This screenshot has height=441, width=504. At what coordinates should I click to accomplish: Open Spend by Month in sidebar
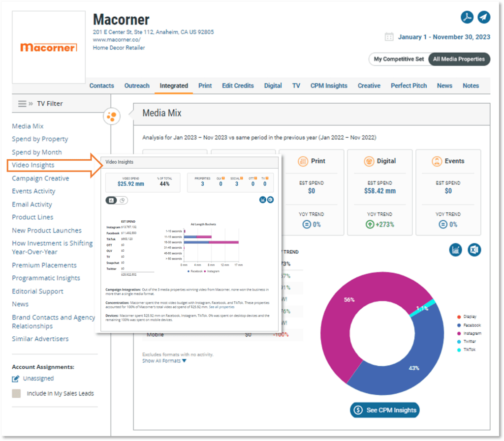[37, 152]
